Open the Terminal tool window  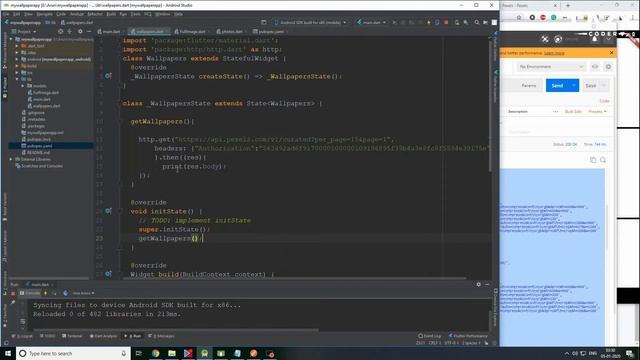72,336
